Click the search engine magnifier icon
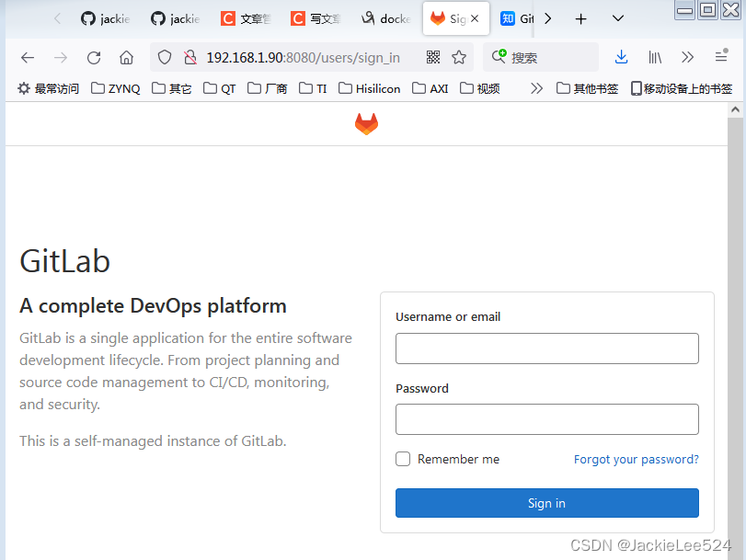The width and height of the screenshot is (746, 560). [499, 57]
